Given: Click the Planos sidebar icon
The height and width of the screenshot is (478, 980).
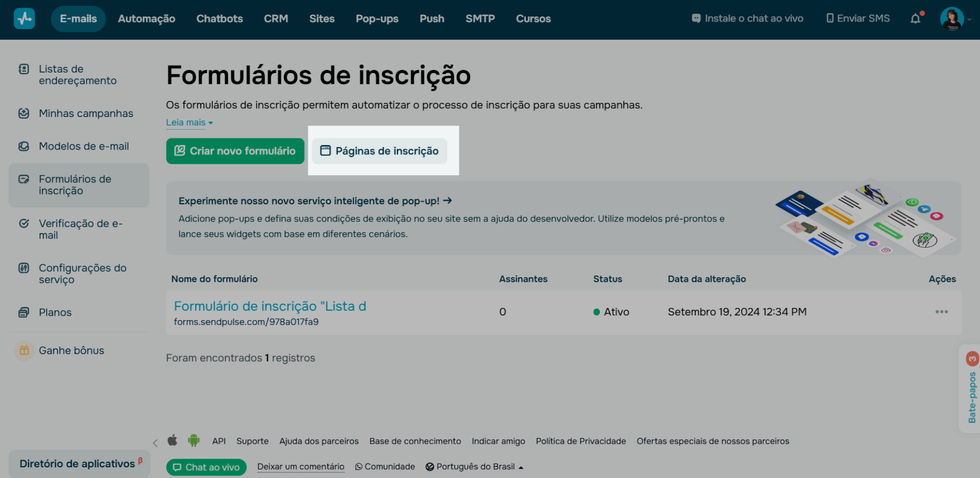Looking at the screenshot, I should click(x=24, y=312).
